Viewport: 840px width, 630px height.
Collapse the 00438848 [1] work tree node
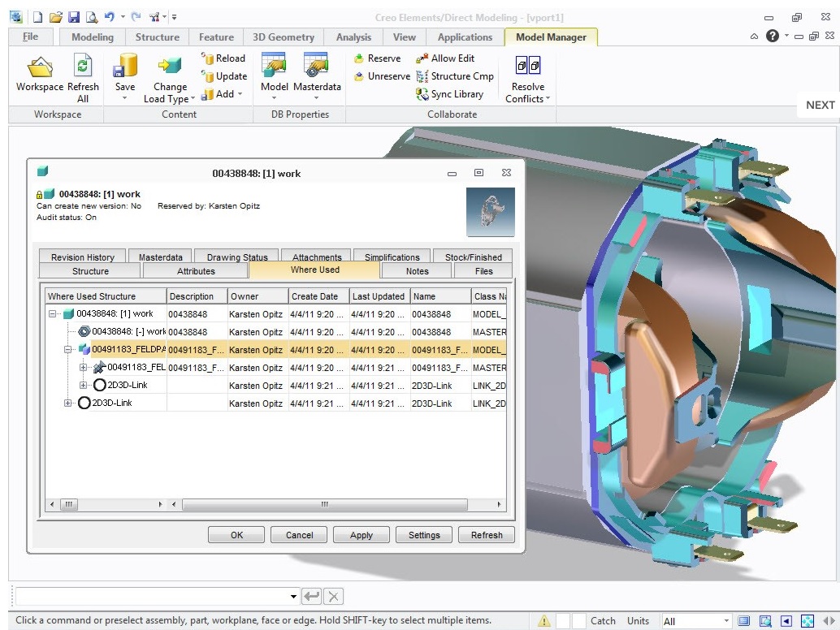pyautogui.click(x=53, y=313)
